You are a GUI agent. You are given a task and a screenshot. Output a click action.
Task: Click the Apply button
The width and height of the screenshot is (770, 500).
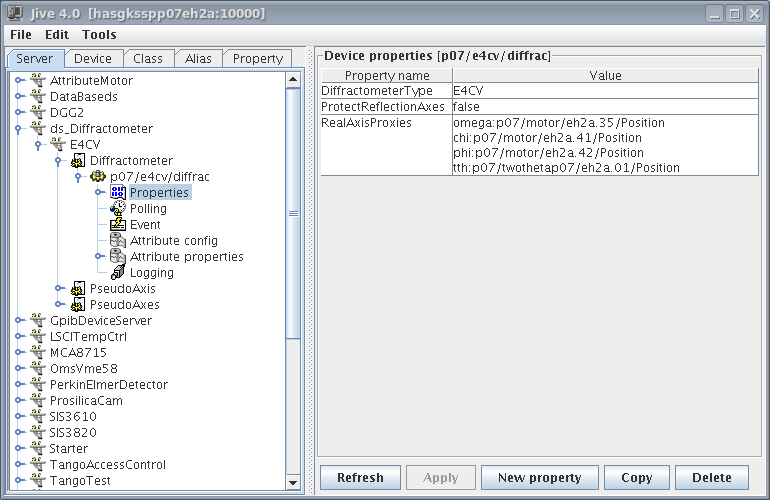coord(440,477)
